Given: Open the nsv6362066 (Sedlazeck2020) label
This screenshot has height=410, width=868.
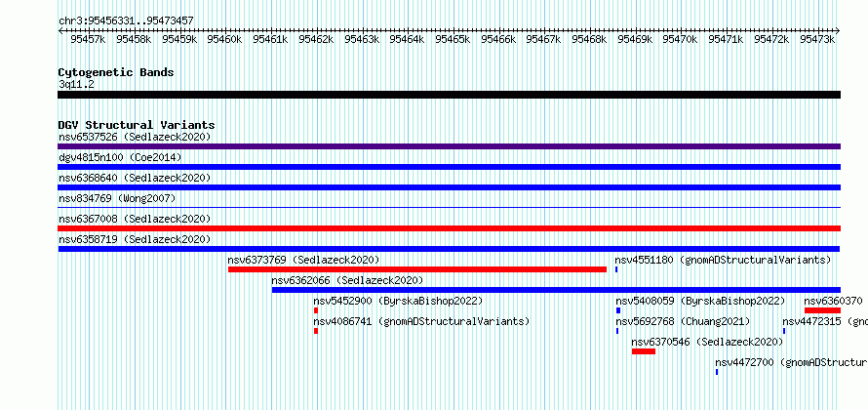Looking at the screenshot, I should click(x=347, y=280).
